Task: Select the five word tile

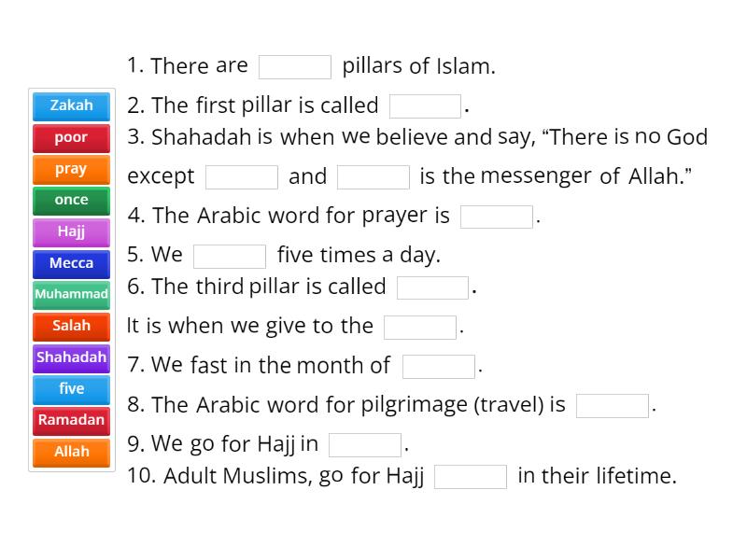Action: point(71,388)
